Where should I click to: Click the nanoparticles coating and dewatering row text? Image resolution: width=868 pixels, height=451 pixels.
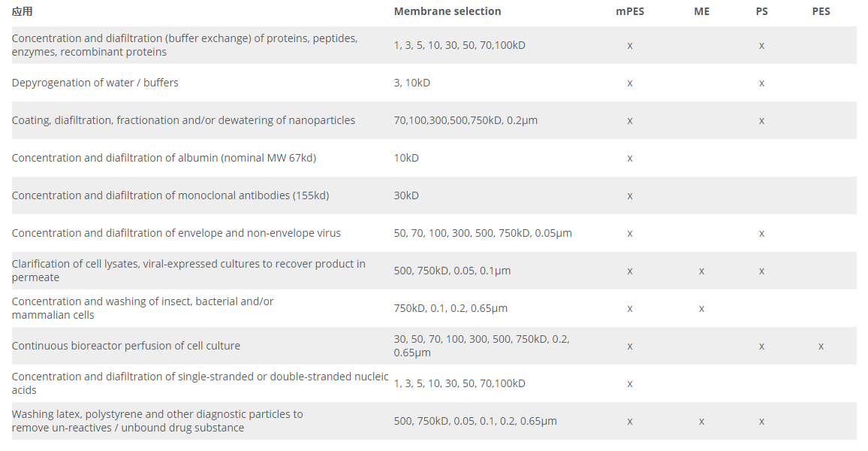[184, 120]
